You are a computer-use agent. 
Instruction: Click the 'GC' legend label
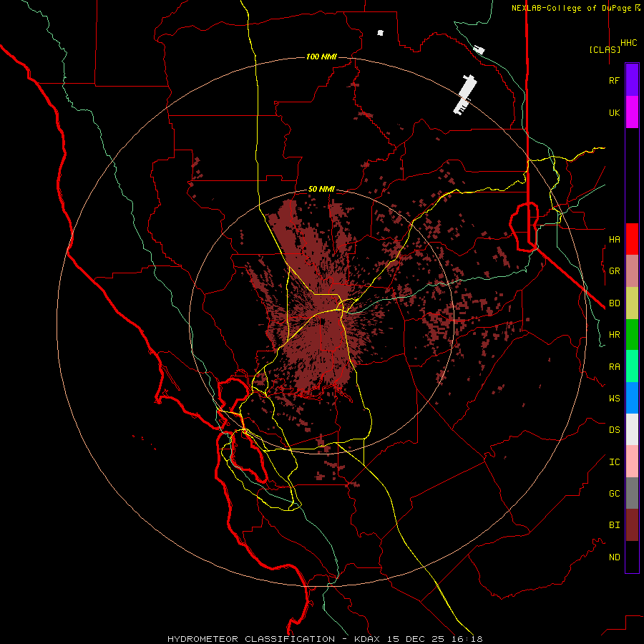[x=614, y=494]
